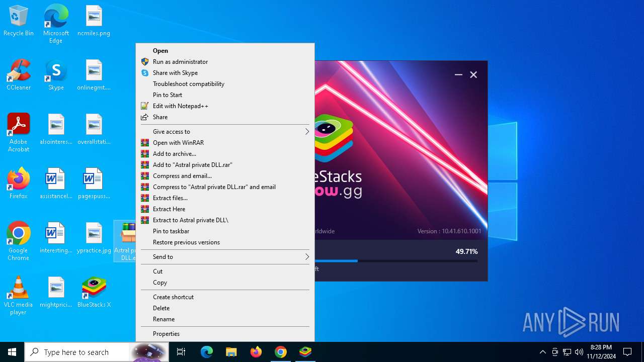The image size is (644, 362).
Task: Click the BlueStacks installer progress bar
Action: [x=396, y=261]
